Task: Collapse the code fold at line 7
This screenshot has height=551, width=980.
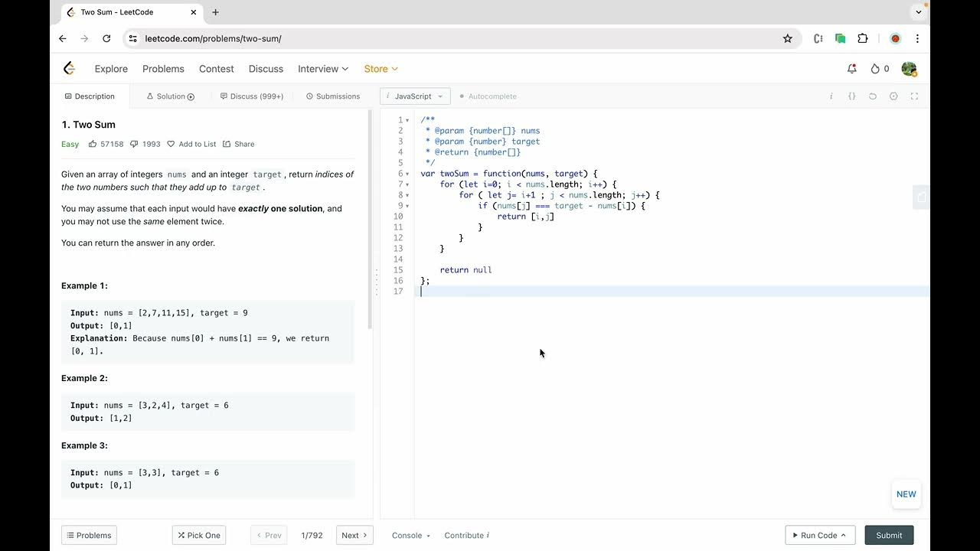Action: 408,185
